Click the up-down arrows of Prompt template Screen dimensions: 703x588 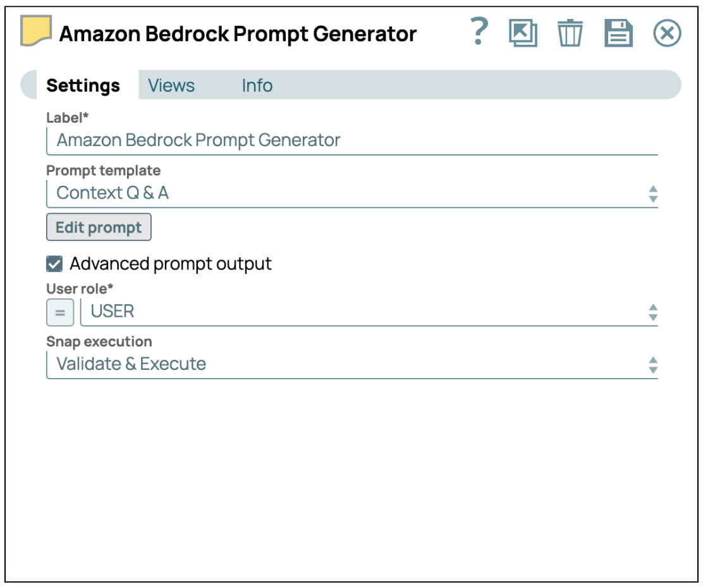pos(653,194)
